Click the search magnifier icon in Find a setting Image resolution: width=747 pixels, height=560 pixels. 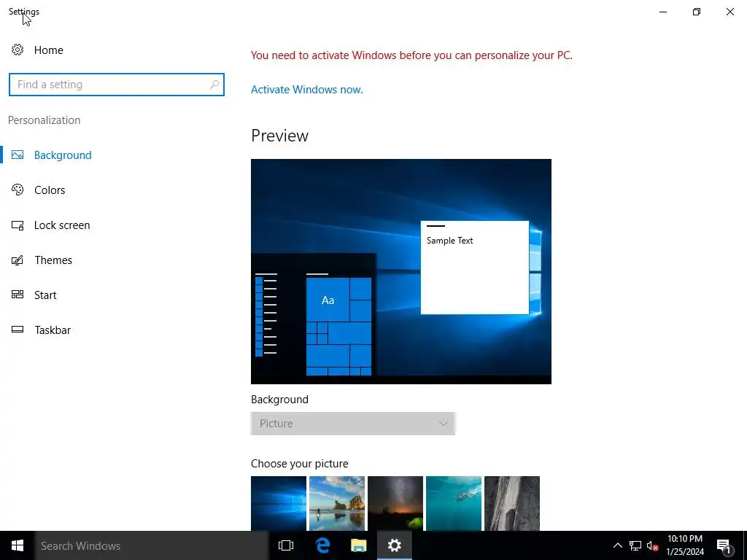(x=214, y=85)
